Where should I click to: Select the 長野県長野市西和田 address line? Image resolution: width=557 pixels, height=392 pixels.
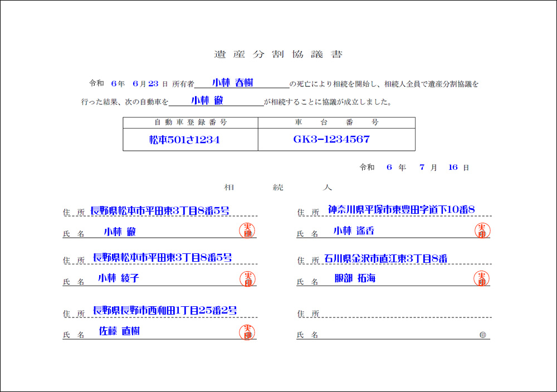coord(165,310)
